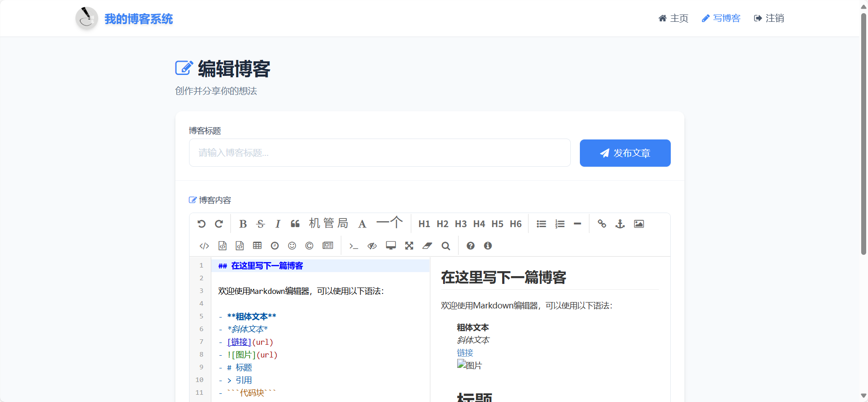868x402 pixels.
Task: Insert an H2 heading
Action: coord(443,224)
